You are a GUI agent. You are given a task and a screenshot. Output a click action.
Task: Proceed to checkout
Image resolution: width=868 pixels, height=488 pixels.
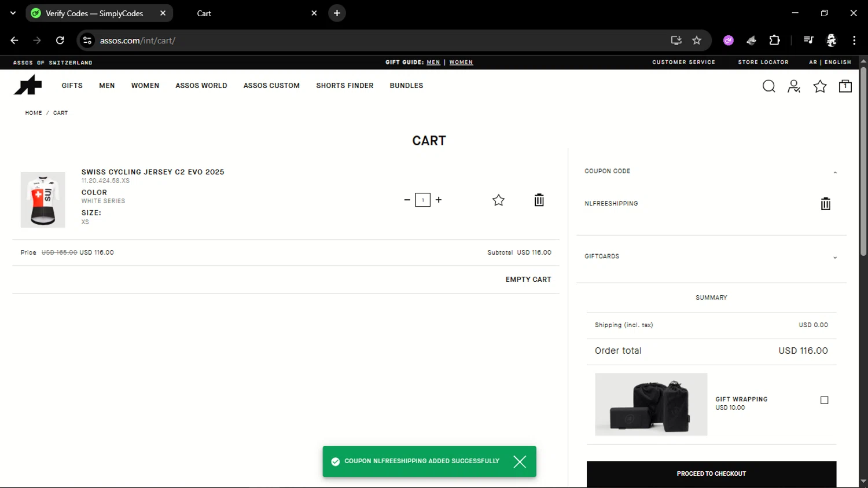click(711, 474)
